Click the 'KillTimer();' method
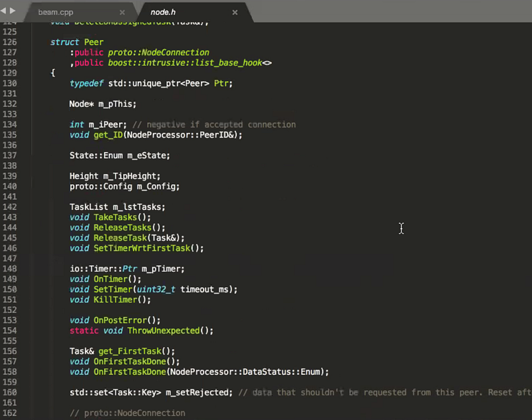 click(x=122, y=300)
